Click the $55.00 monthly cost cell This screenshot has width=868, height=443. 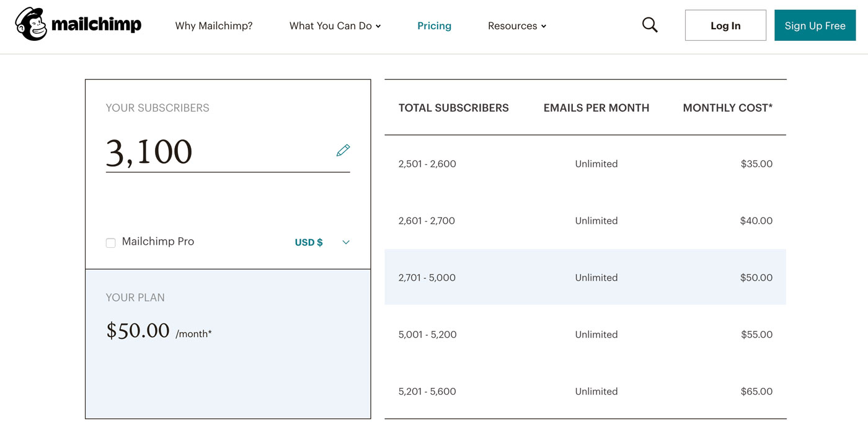point(756,335)
